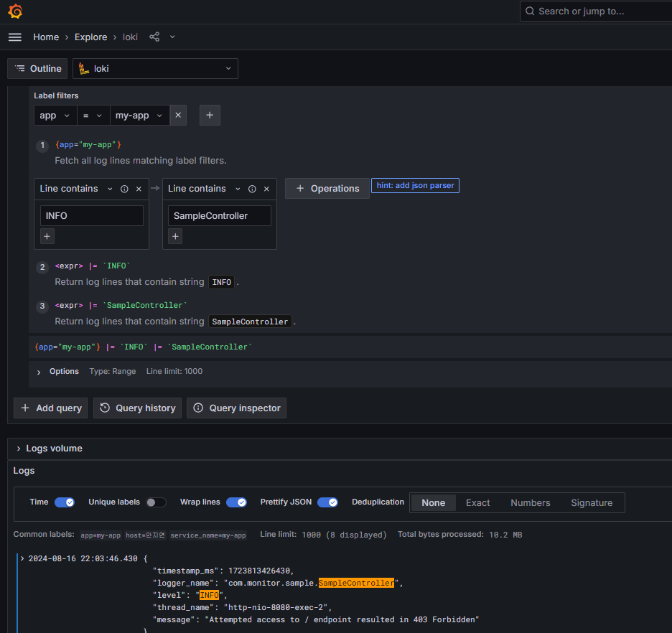This screenshot has height=633, width=672.
Task: Open the chevron dropdown beside share icon
Action: pyautogui.click(x=172, y=37)
